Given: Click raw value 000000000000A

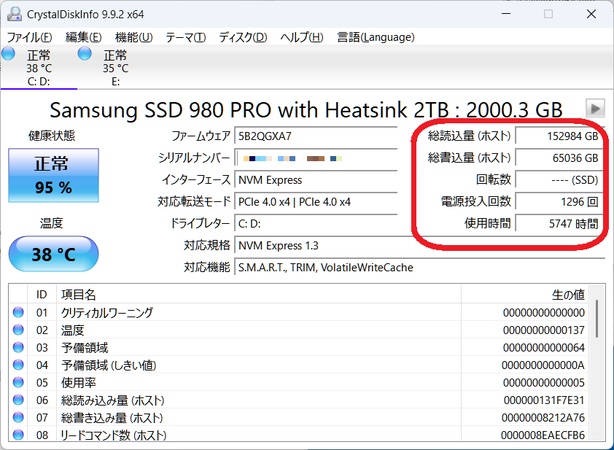Looking at the screenshot, I should (x=543, y=365).
